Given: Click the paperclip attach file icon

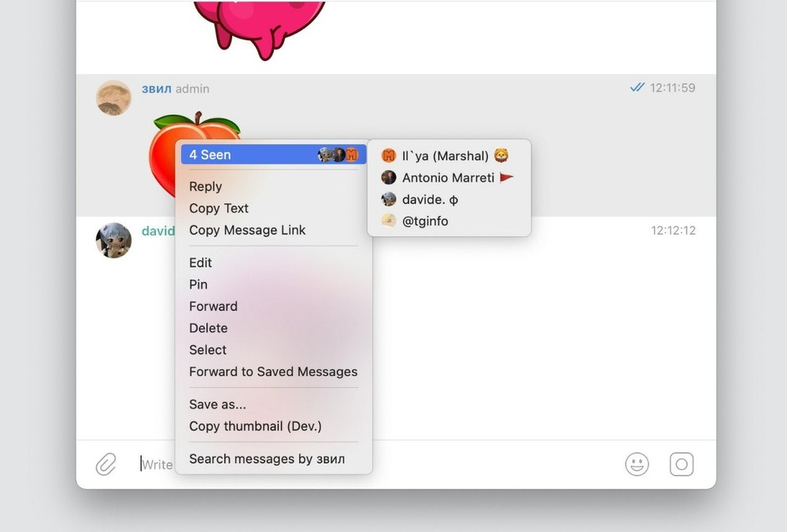Looking at the screenshot, I should pos(105,464).
